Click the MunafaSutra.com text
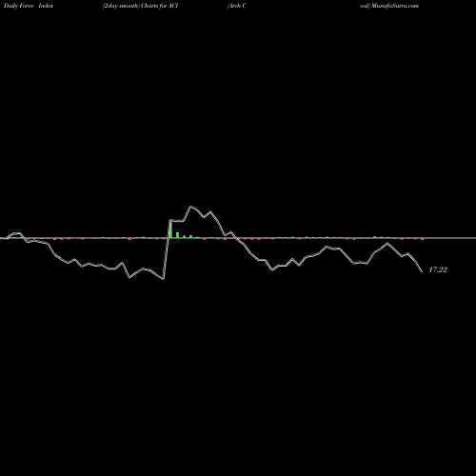 [x=395, y=6]
